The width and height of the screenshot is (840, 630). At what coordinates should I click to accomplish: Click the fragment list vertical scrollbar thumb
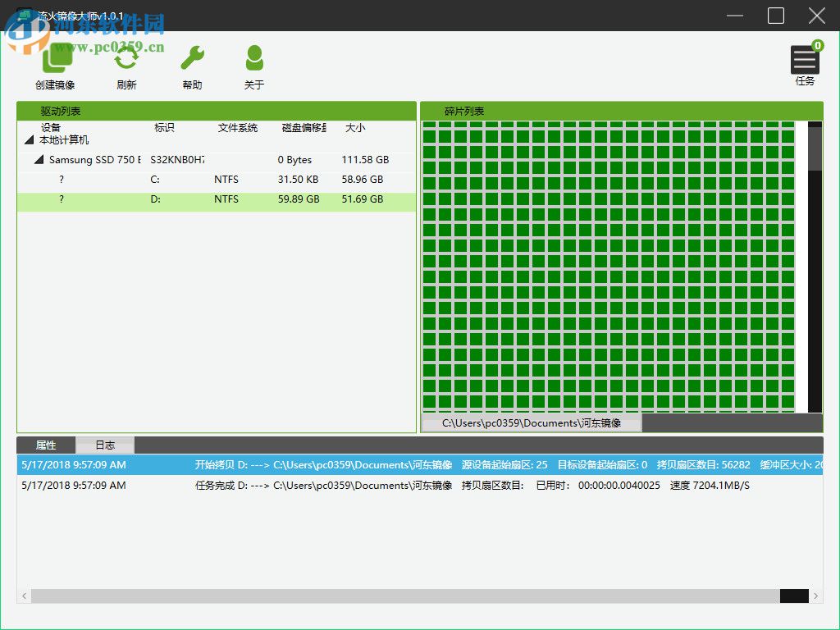coord(815,148)
